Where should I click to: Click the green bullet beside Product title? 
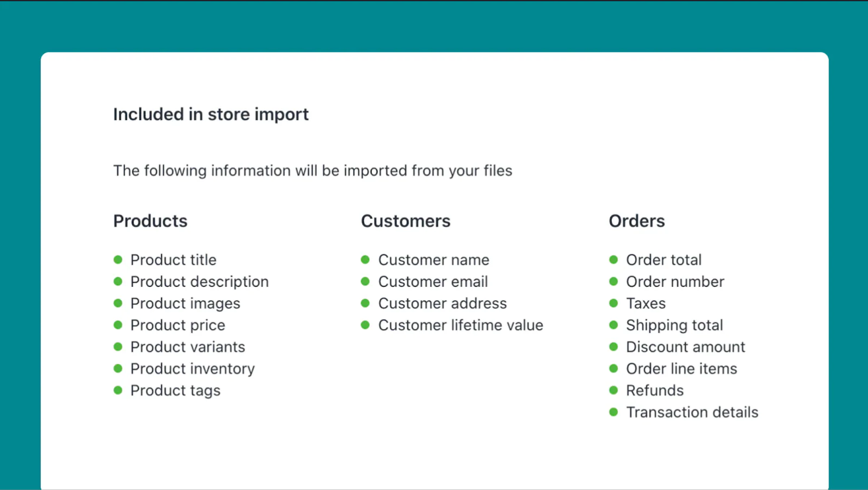118,260
